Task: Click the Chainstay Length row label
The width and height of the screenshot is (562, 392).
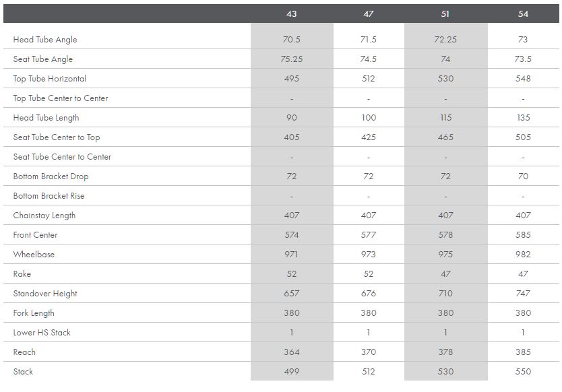Action: tap(44, 216)
